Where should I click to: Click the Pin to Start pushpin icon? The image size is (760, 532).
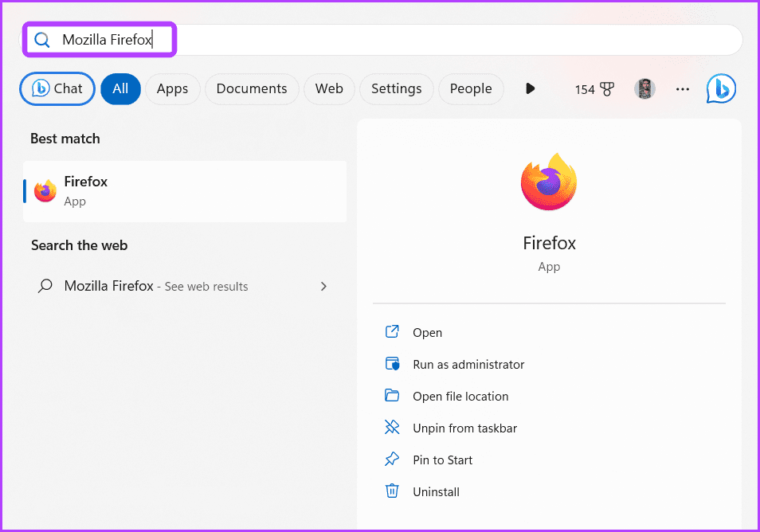coord(392,459)
